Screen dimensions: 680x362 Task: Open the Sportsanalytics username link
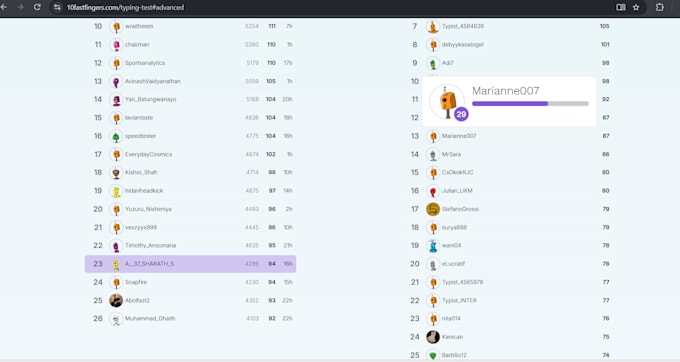145,63
